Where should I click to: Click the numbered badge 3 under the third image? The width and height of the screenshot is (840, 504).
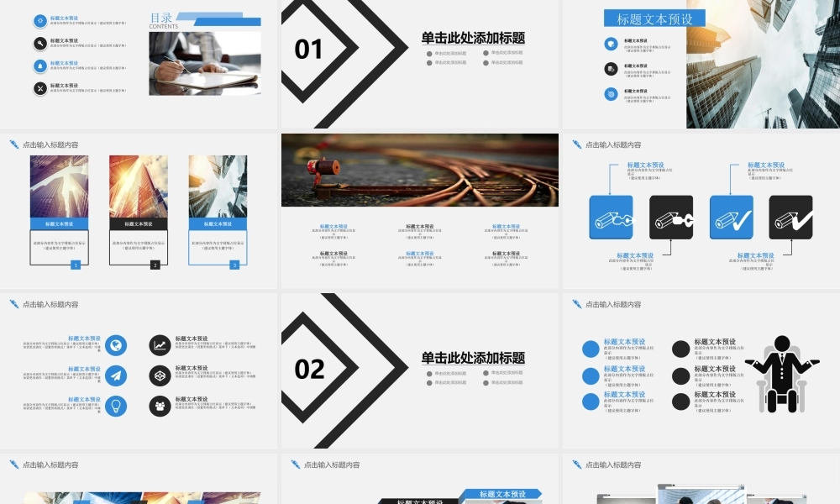pyautogui.click(x=234, y=263)
